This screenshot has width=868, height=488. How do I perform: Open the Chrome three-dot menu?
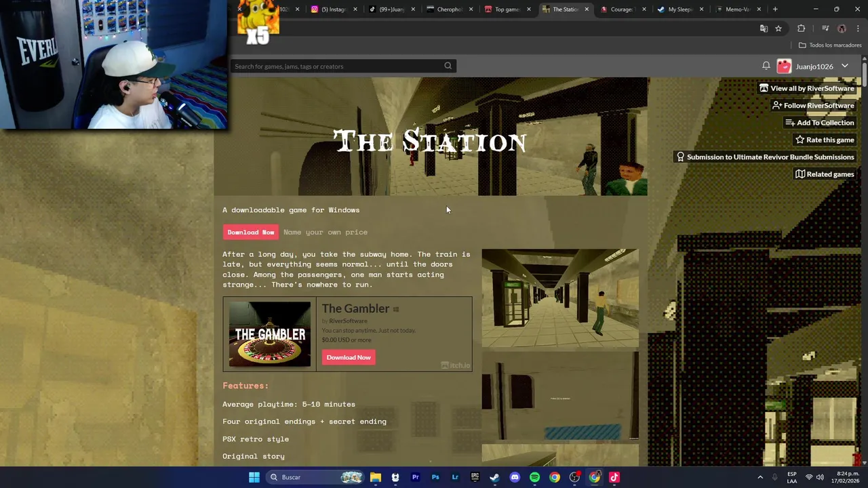(x=858, y=28)
